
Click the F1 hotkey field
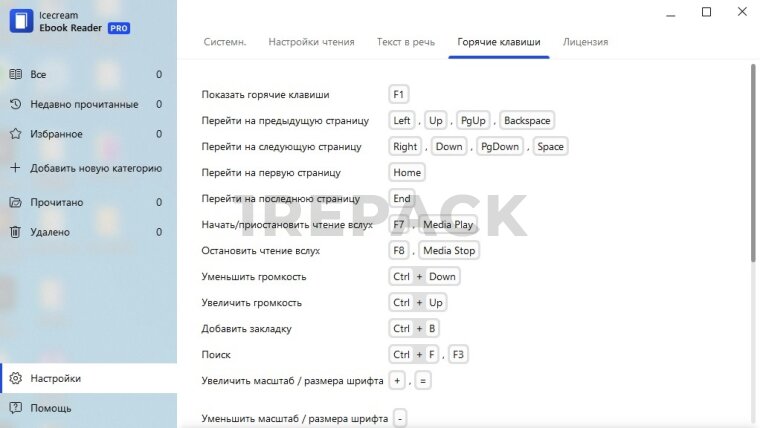coord(398,94)
